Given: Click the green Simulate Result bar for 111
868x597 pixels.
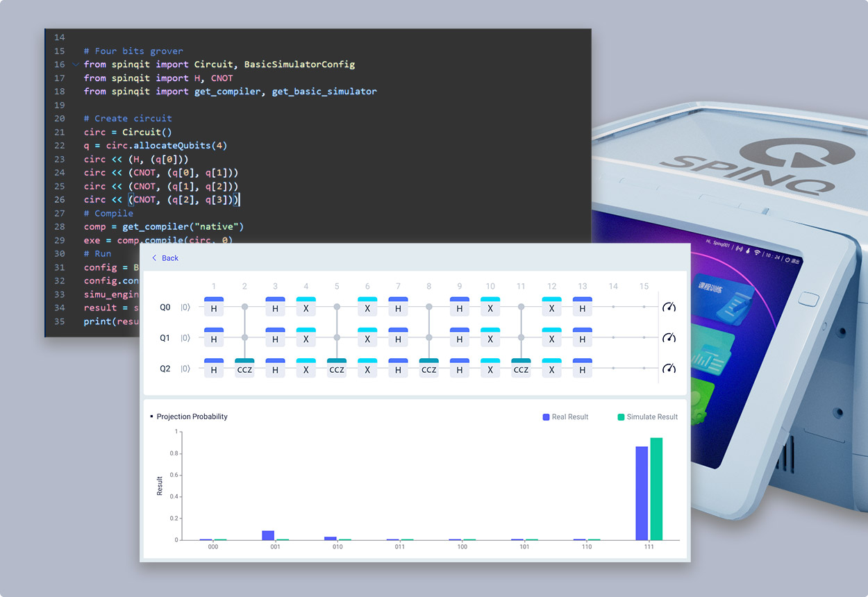Looking at the screenshot, I should tap(656, 489).
